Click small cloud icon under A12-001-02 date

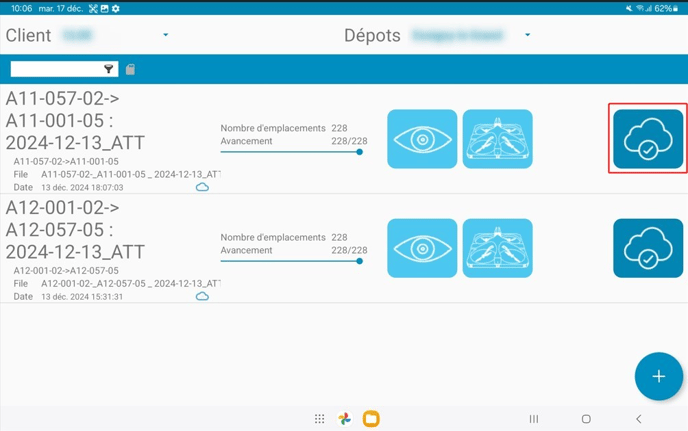[202, 296]
